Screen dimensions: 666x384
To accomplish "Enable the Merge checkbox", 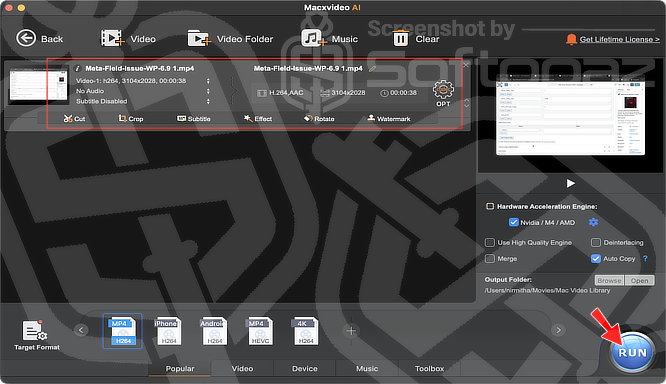I will [x=490, y=259].
